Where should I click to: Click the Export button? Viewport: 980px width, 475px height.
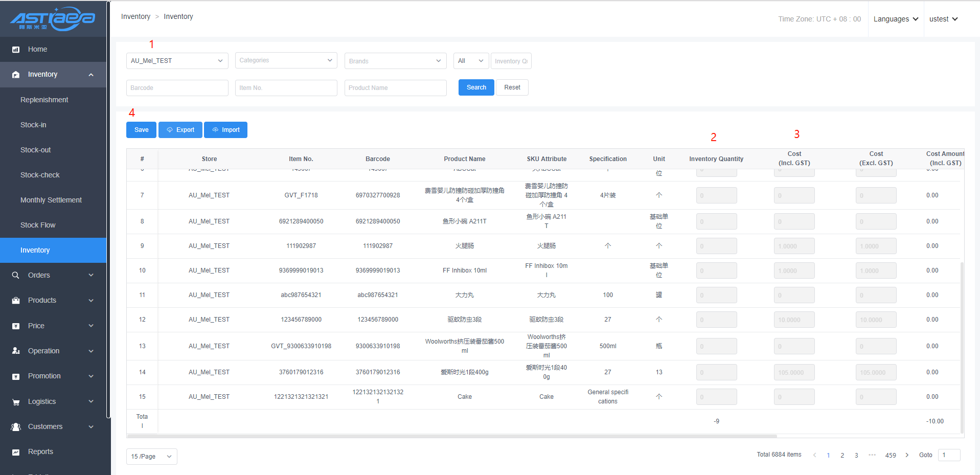coord(180,130)
